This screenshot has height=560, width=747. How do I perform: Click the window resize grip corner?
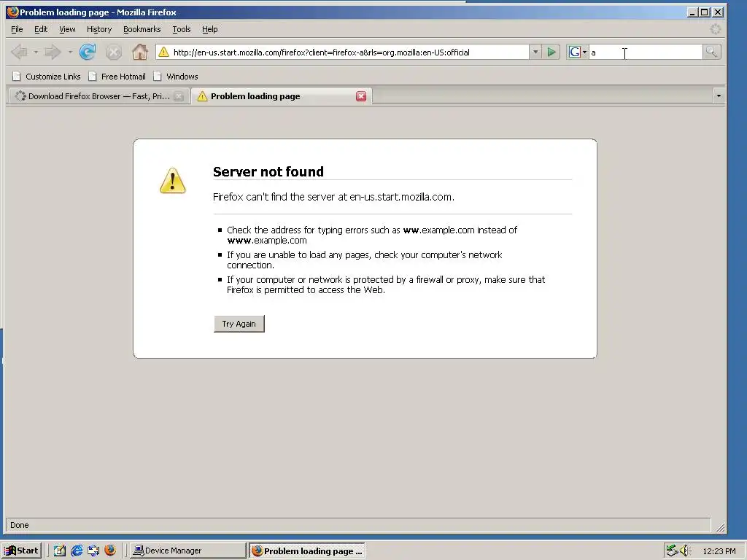coord(720,527)
